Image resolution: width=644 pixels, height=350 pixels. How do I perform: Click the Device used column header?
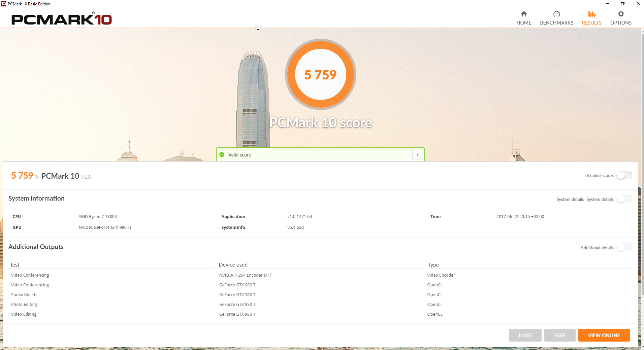(233, 265)
